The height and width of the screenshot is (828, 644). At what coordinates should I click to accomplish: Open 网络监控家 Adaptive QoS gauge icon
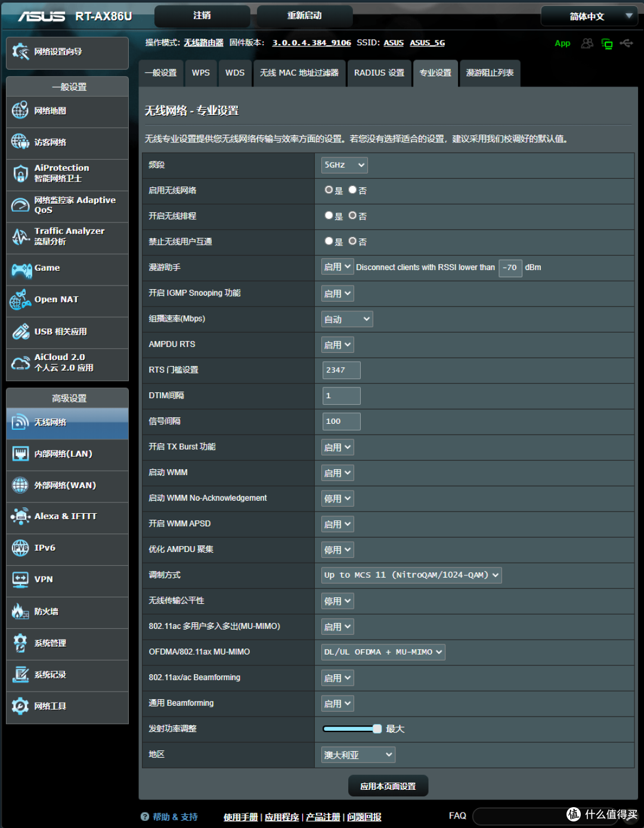point(20,205)
